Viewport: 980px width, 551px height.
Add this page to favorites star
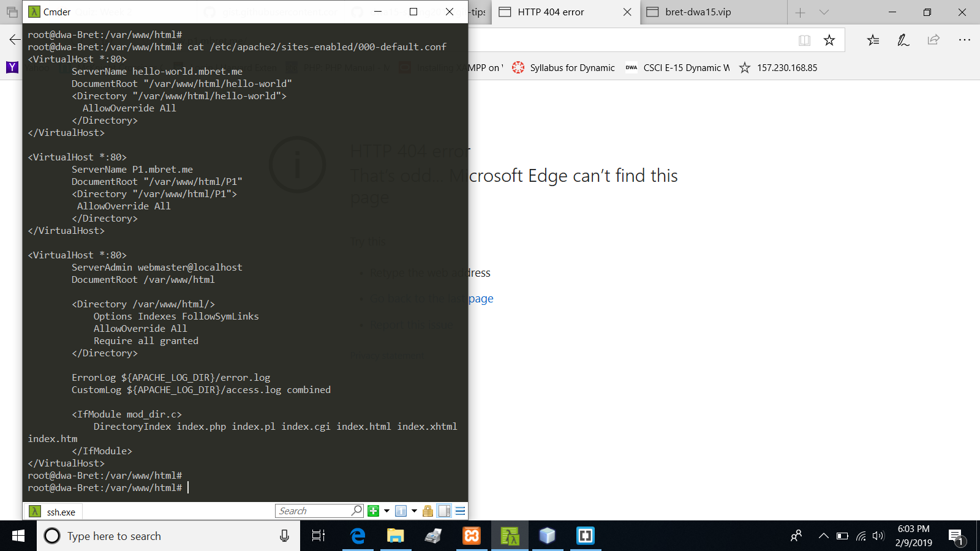(x=829, y=40)
